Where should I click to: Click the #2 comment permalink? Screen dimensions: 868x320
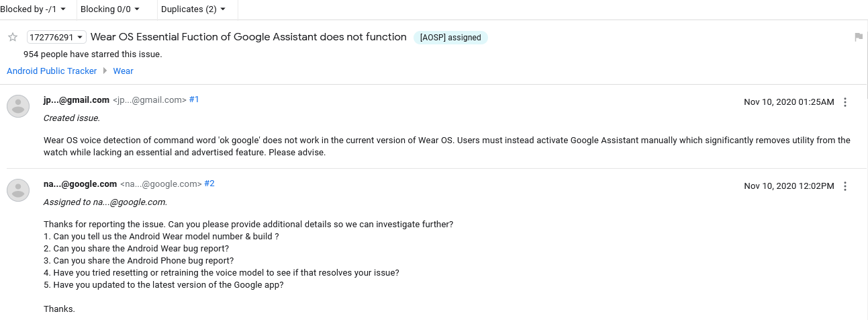click(209, 184)
